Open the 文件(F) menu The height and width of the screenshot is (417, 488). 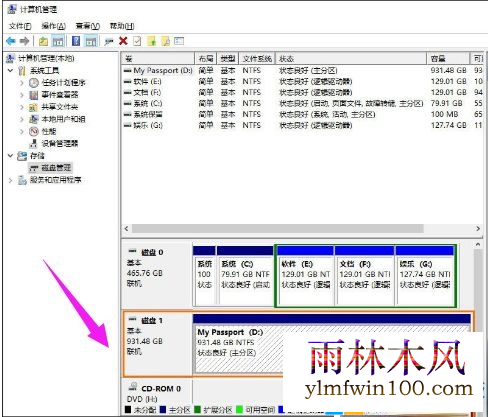click(x=20, y=26)
